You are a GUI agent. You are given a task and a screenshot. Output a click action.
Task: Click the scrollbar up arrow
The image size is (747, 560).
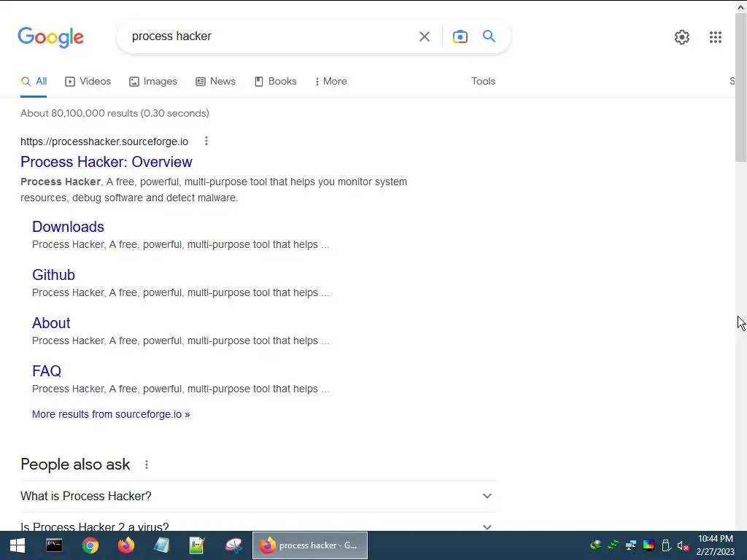tap(741, 7)
